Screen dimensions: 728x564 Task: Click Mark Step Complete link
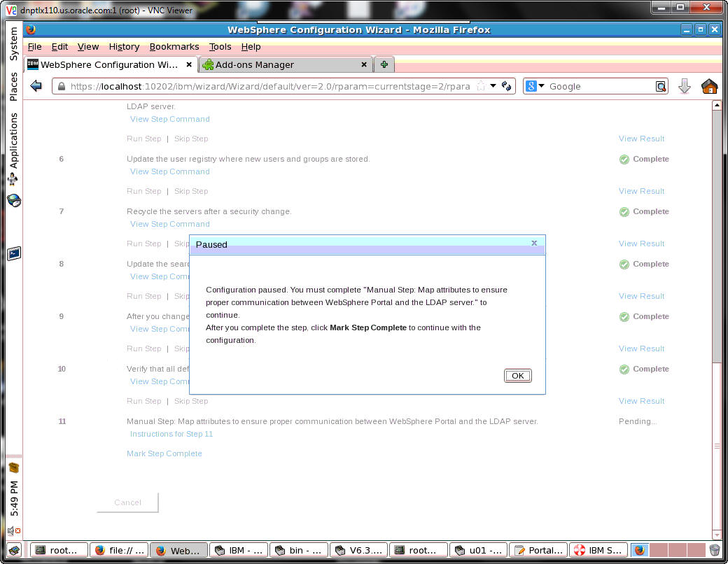(164, 453)
